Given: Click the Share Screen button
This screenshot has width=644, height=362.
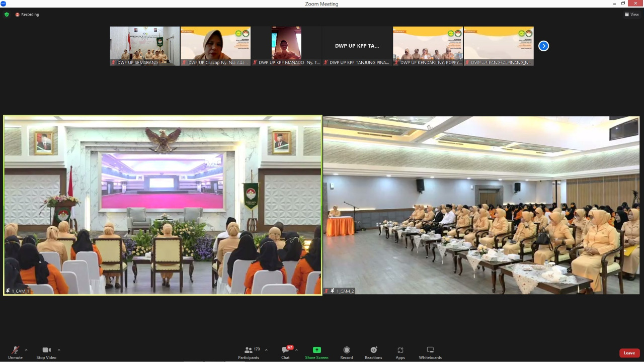Looking at the screenshot, I should (x=316, y=352).
